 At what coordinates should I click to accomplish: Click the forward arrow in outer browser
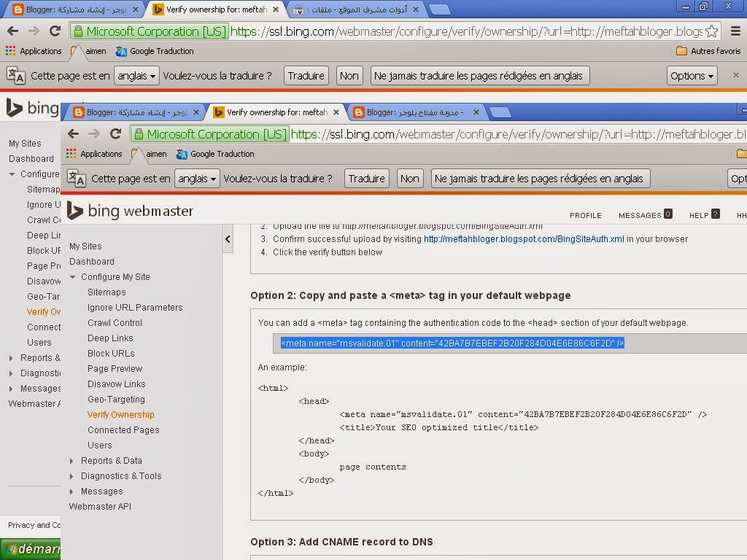point(34,31)
